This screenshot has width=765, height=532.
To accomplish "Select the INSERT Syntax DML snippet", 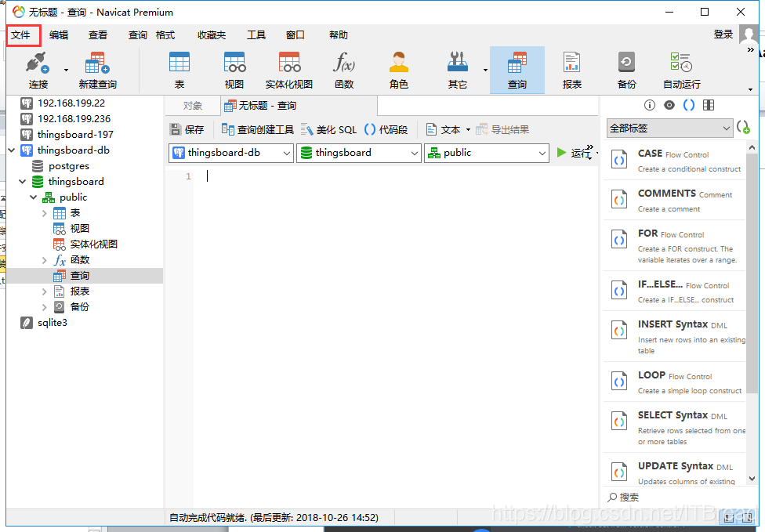I will [x=675, y=336].
